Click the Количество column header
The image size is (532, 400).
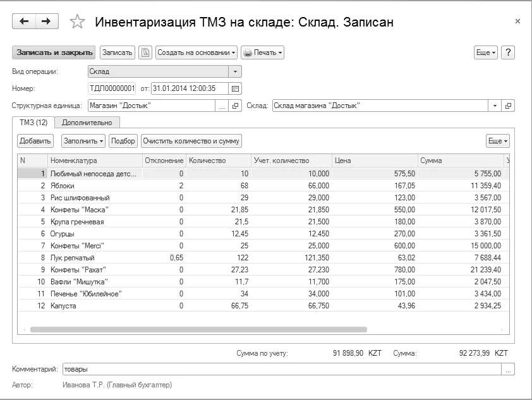pyautogui.click(x=219, y=161)
